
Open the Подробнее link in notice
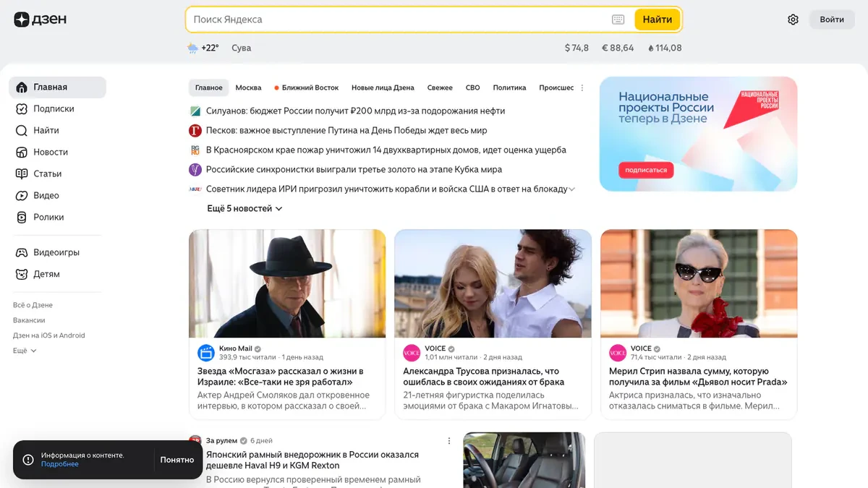tap(60, 464)
